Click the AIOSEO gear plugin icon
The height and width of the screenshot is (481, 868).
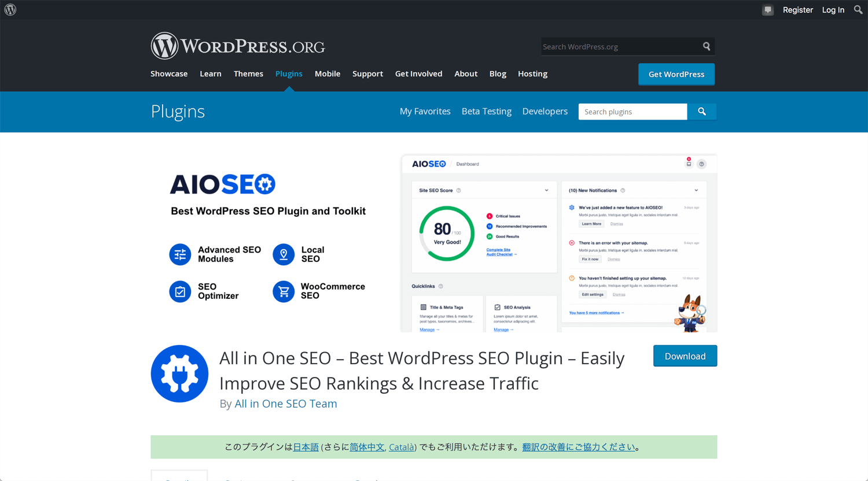pyautogui.click(x=179, y=373)
